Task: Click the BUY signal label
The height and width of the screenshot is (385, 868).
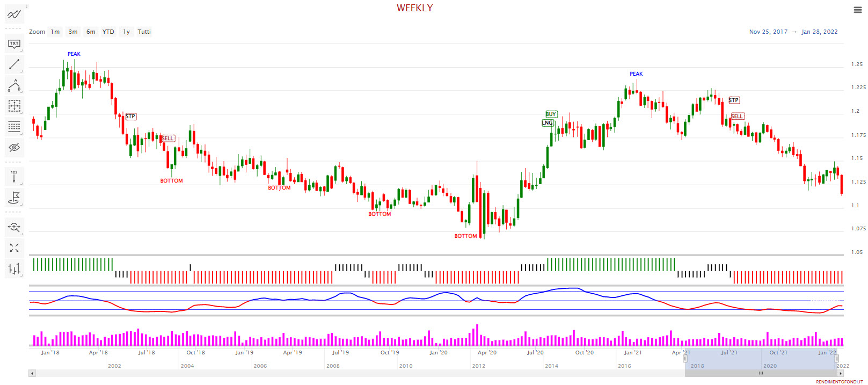Action: pyautogui.click(x=551, y=114)
